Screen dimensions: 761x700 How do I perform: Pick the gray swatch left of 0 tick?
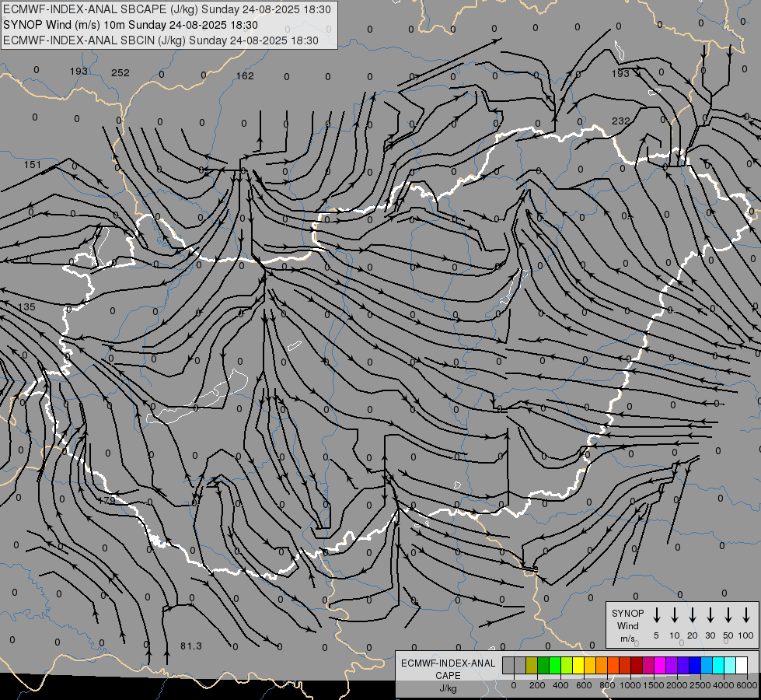[x=508, y=665]
